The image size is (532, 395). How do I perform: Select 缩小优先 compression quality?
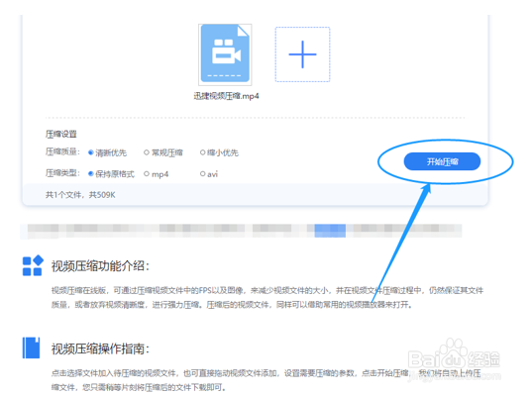coord(219,152)
